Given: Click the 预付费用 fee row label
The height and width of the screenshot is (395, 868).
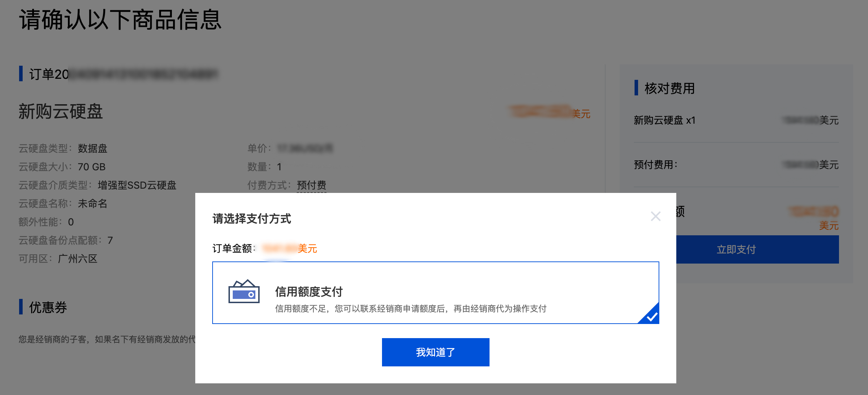Looking at the screenshot, I should click(655, 165).
